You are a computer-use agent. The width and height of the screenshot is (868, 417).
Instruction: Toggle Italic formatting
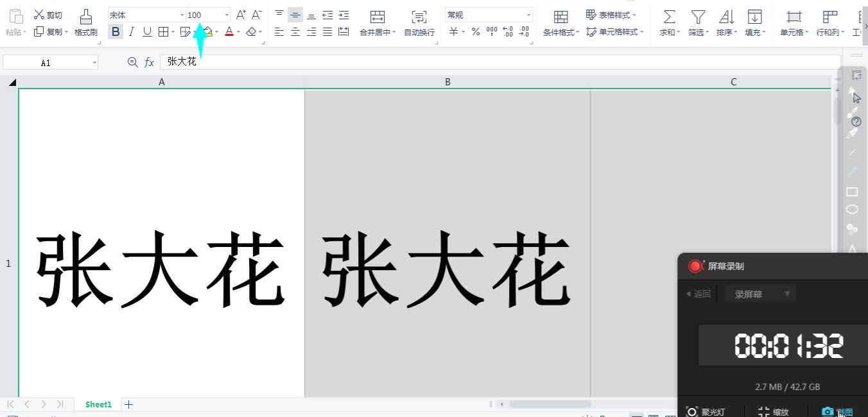[132, 31]
